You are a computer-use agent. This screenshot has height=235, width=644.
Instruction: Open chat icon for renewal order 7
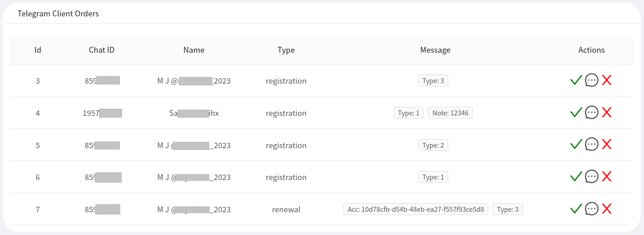[x=591, y=209]
